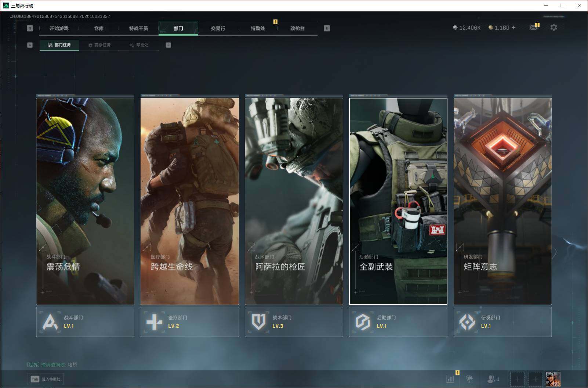Click the second empty teammate plus slot
Image resolution: width=588 pixels, height=388 pixels.
[x=535, y=379]
